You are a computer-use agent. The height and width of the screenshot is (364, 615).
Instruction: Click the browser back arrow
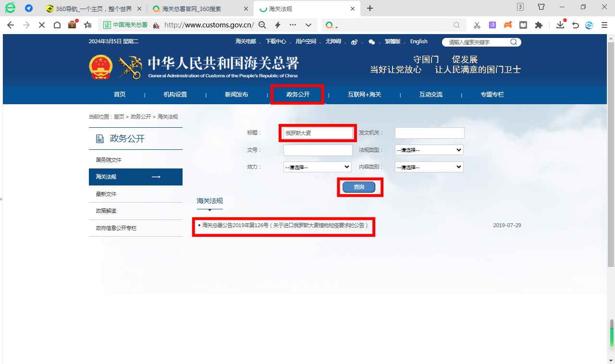pyautogui.click(x=11, y=25)
